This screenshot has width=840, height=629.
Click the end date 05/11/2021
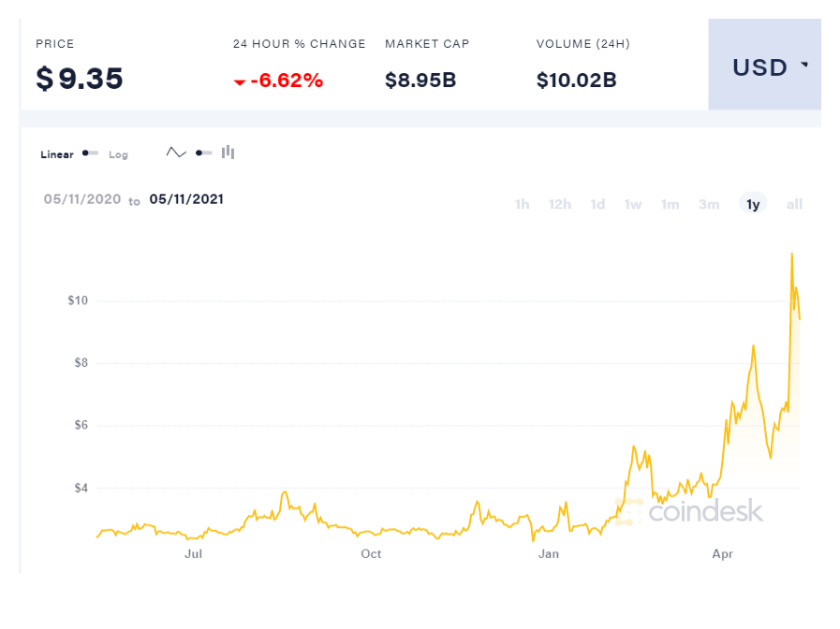pos(186,199)
